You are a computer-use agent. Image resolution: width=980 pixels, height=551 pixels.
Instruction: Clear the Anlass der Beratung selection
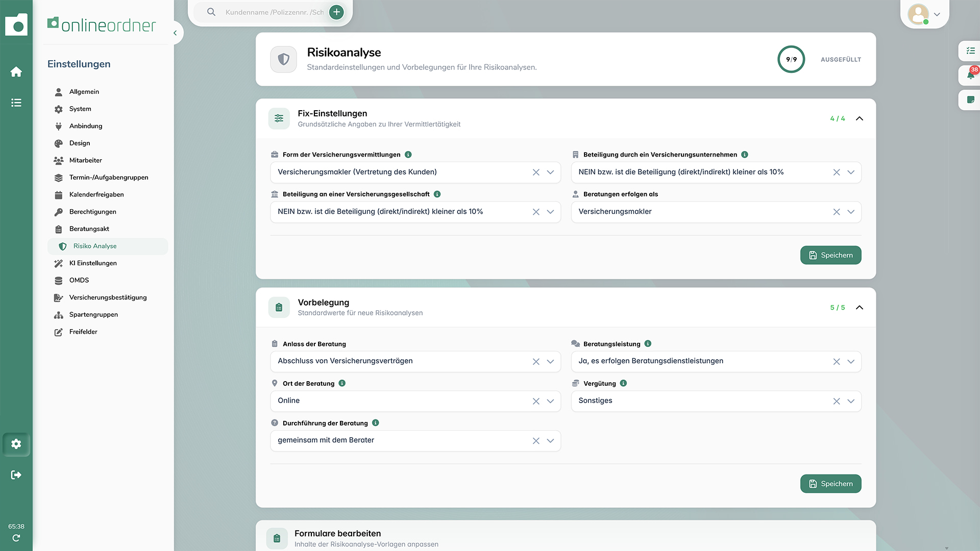[536, 361]
